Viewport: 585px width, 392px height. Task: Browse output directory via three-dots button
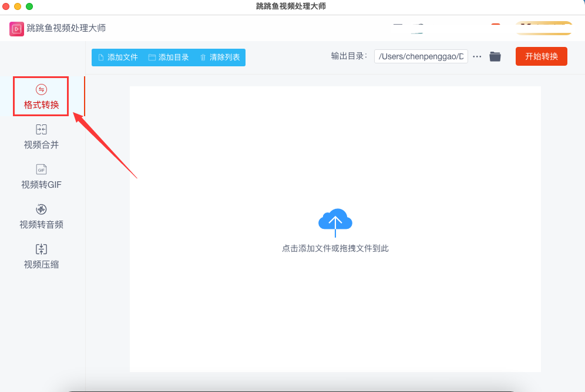(477, 56)
